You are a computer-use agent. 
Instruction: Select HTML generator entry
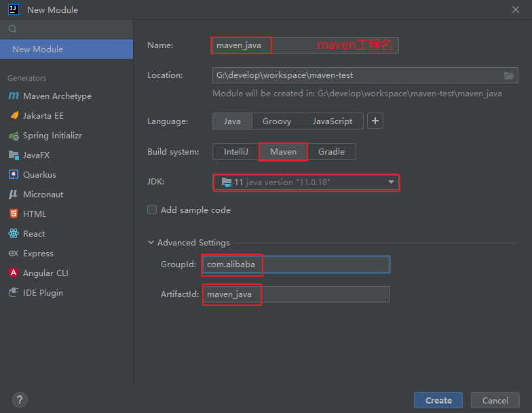(66, 214)
